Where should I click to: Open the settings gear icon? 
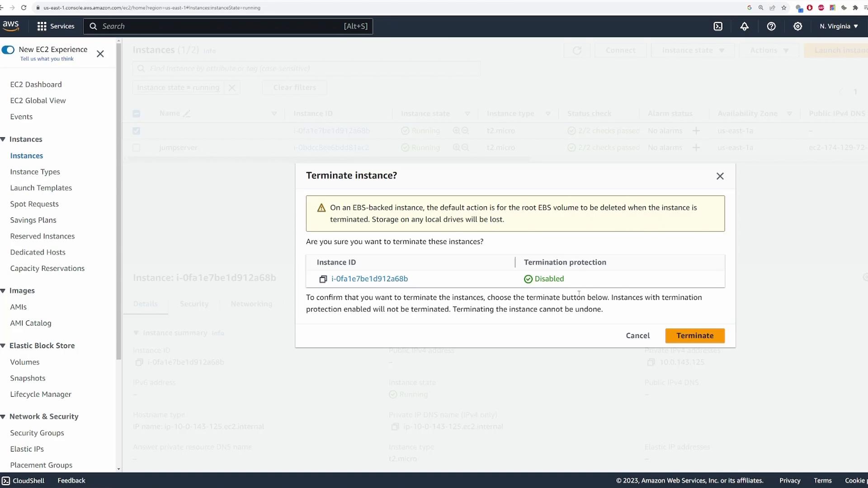click(x=798, y=26)
